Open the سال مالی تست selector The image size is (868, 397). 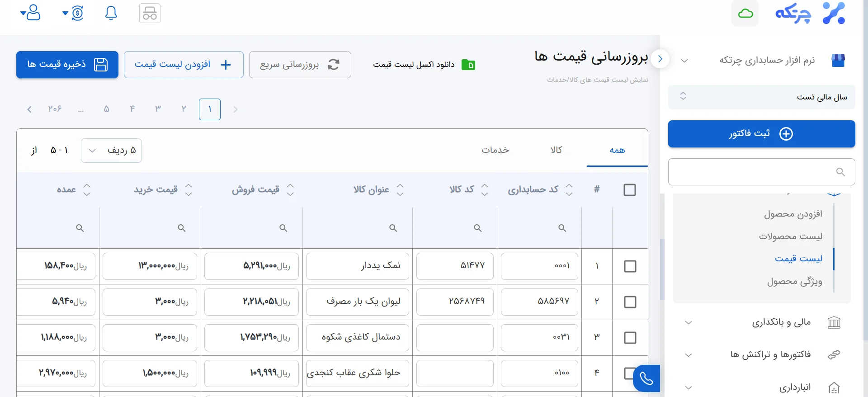[762, 97]
